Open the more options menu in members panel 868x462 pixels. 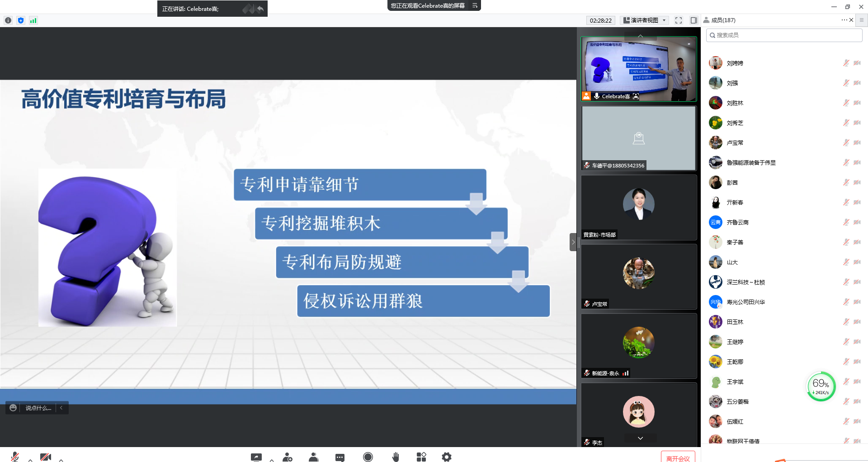(844, 20)
